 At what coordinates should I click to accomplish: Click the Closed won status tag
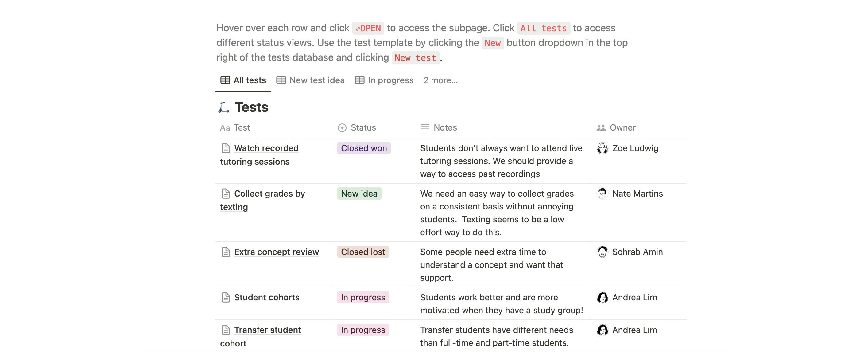tap(364, 148)
